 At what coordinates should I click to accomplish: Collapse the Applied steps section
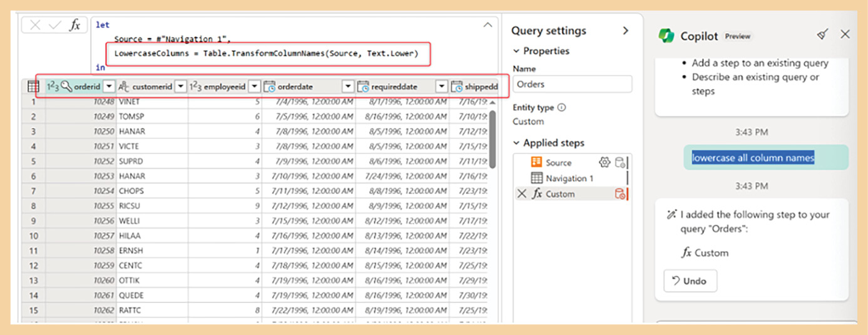516,143
